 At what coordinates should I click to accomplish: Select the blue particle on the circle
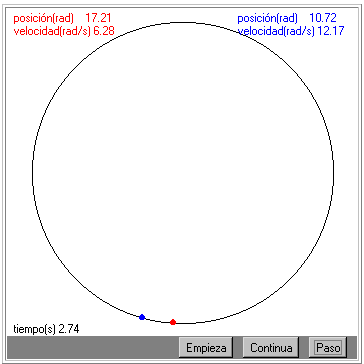point(142,317)
